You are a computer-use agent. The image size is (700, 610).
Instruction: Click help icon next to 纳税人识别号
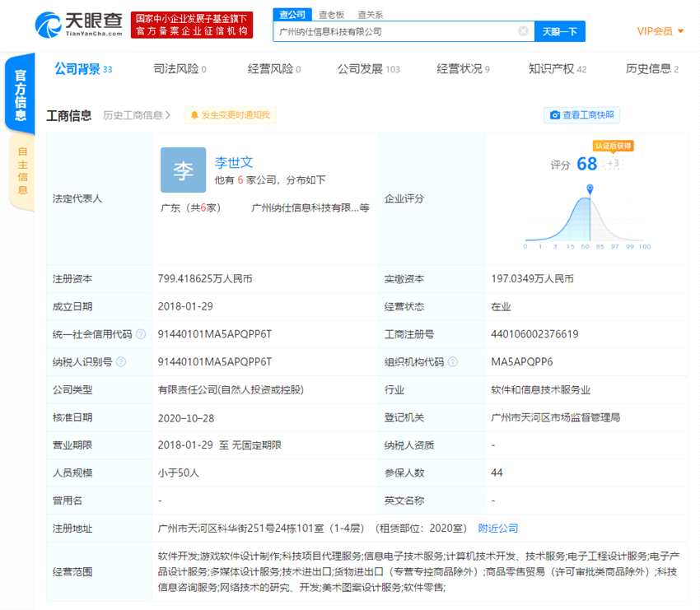point(120,361)
